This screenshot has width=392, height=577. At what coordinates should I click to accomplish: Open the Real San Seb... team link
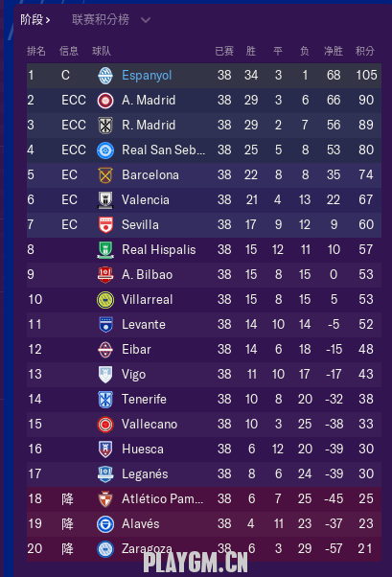[163, 150]
